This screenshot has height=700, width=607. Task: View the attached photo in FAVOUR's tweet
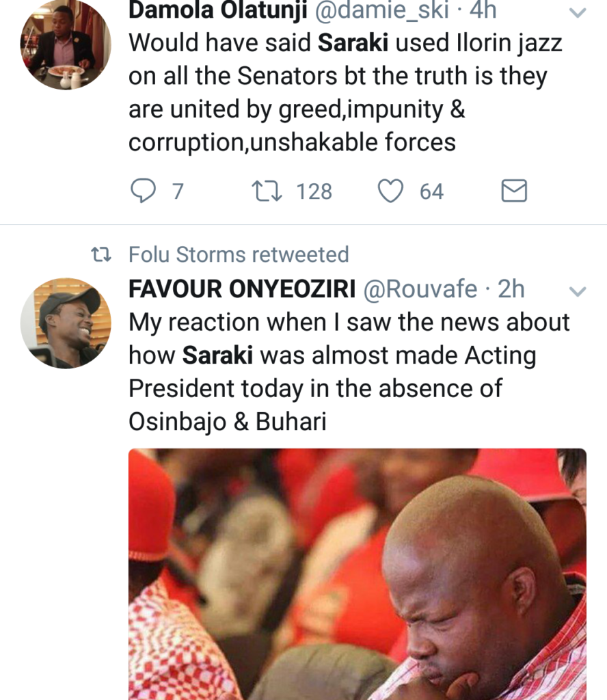357,574
